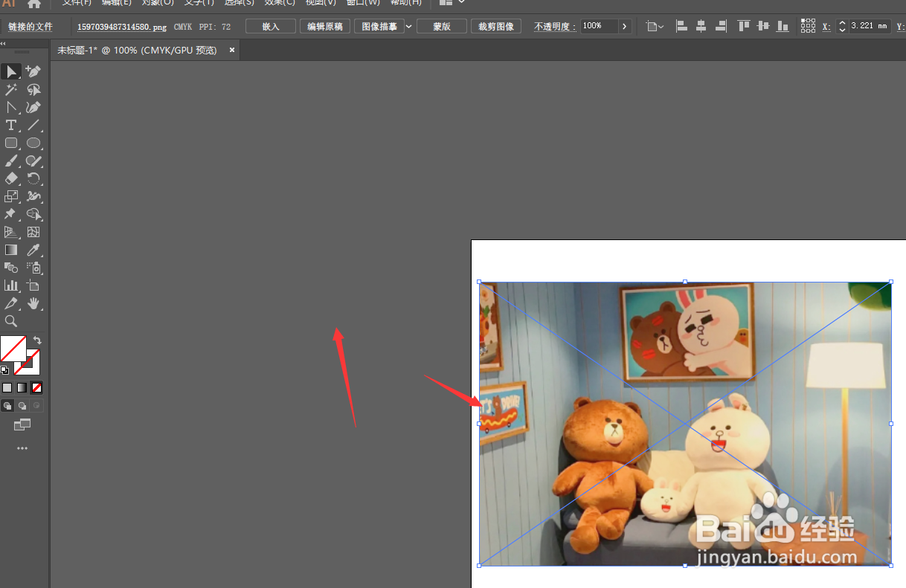Select the Warp tool
The height and width of the screenshot is (588, 906).
click(33, 196)
